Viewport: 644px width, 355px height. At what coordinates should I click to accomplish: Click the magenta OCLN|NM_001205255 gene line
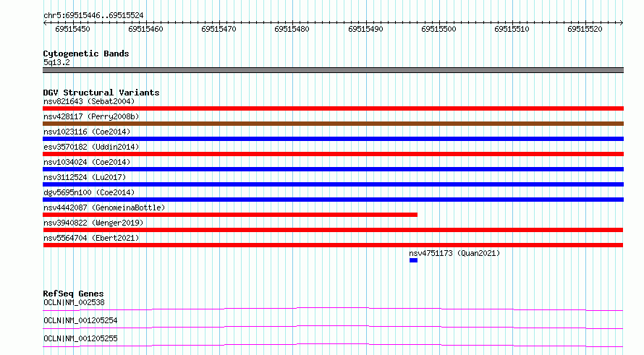(333, 345)
